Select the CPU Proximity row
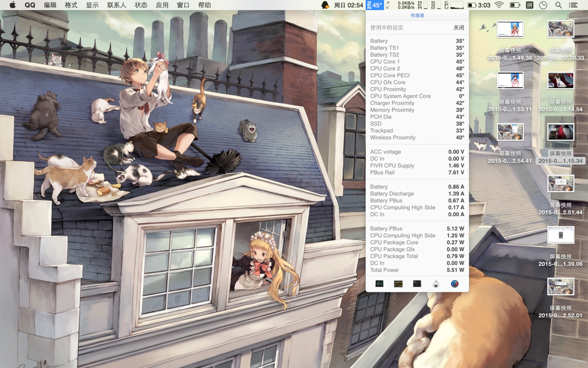The image size is (588, 368). point(417,89)
